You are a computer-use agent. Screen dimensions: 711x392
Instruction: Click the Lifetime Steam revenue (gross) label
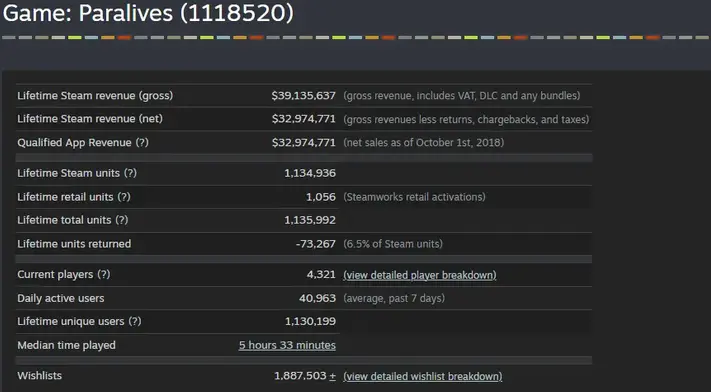(95, 96)
